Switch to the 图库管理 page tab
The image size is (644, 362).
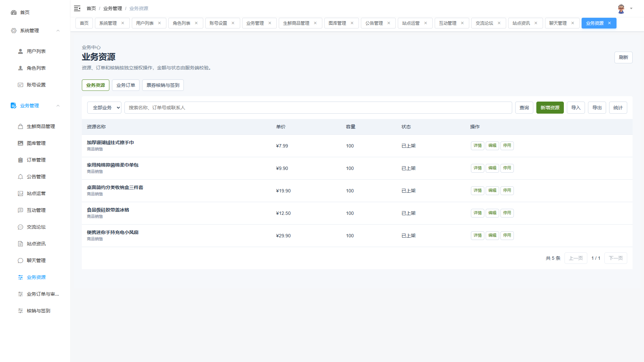341,23
